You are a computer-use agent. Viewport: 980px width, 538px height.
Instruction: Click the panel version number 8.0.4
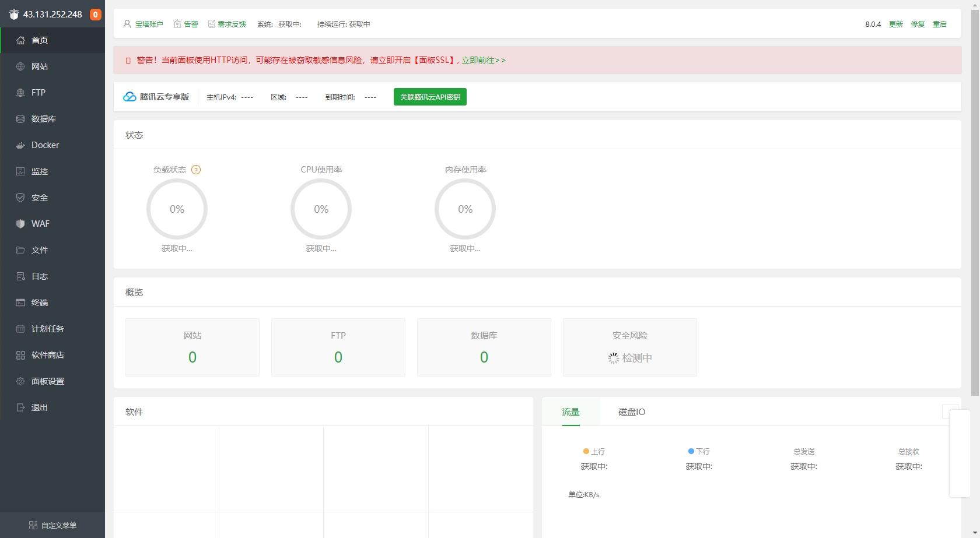click(x=873, y=24)
